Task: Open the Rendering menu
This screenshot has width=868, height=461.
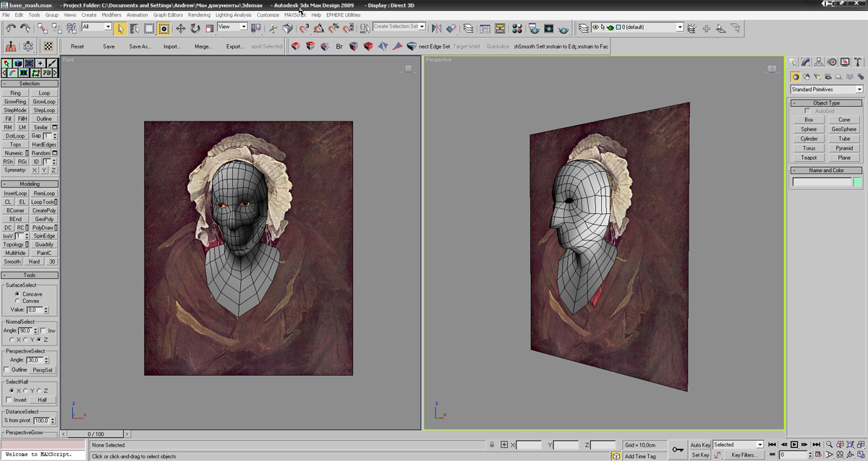Action: point(199,14)
